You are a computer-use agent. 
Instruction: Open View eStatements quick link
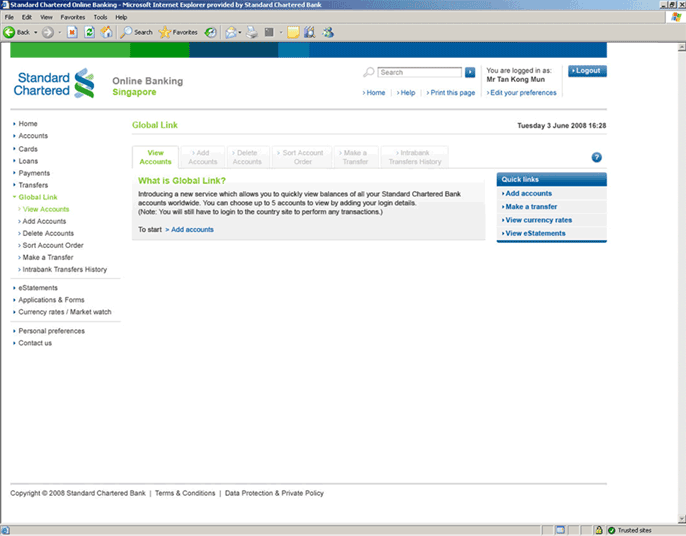tap(534, 233)
